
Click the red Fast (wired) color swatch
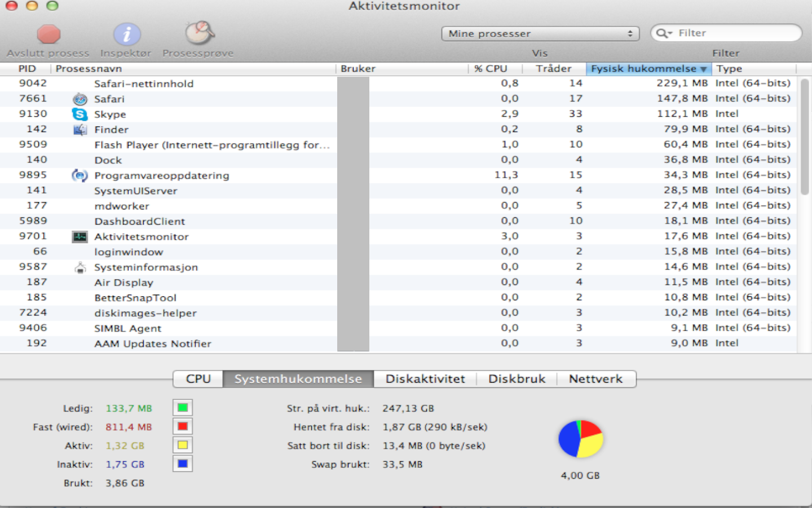(183, 426)
